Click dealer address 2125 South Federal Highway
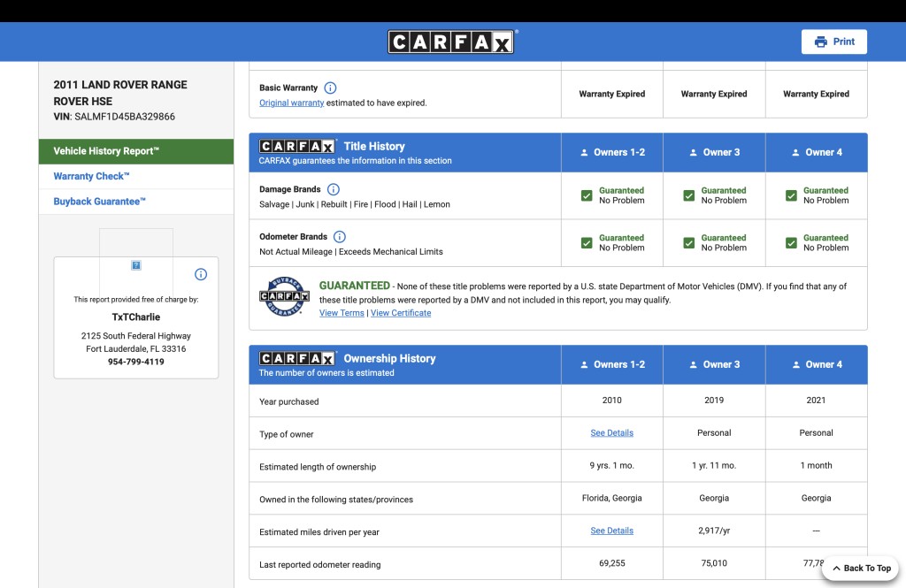Screen dimensions: 906x588 click(x=135, y=336)
